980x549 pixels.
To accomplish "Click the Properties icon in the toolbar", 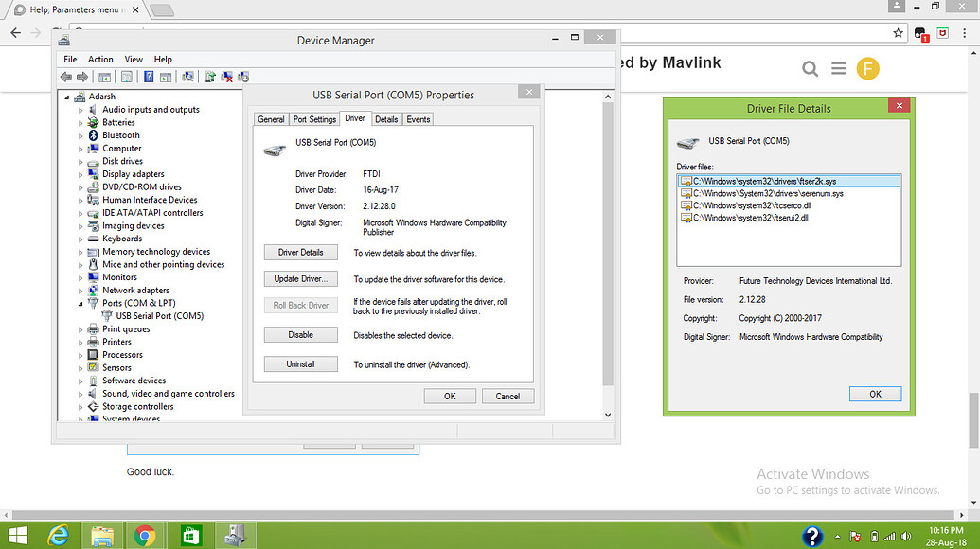I will point(126,77).
